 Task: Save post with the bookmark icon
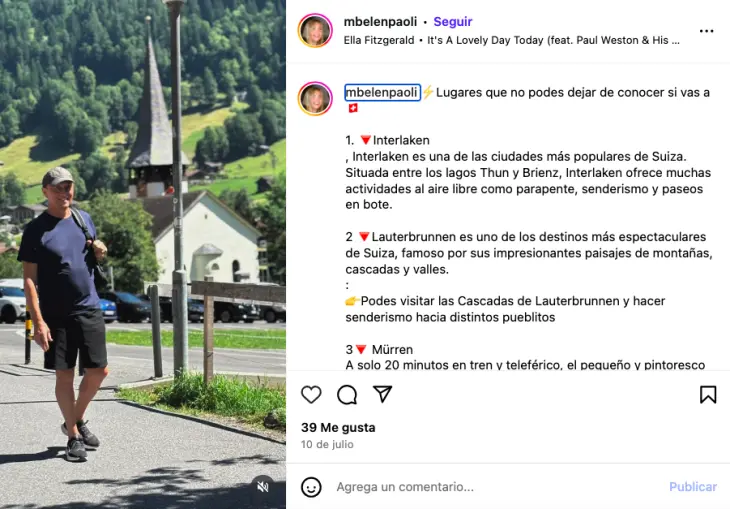coord(708,394)
